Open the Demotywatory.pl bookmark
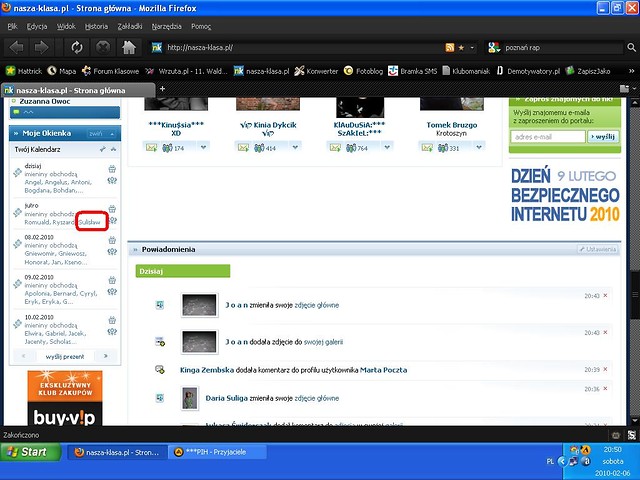Viewport: 640px width, 480px height. point(528,71)
